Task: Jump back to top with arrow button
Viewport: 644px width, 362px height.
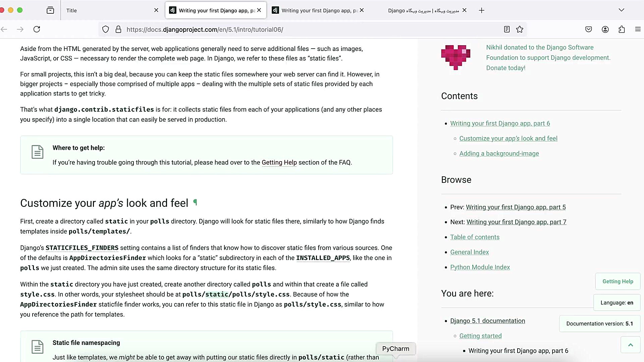Action: click(631, 345)
